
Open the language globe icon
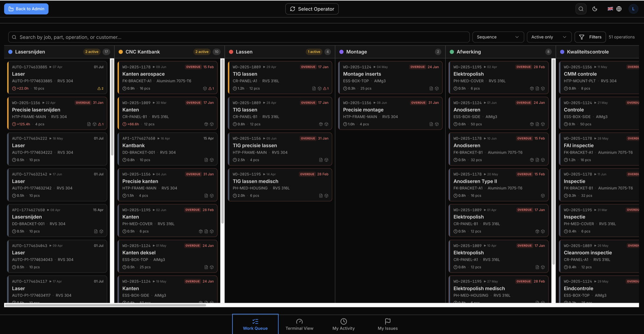tap(619, 9)
